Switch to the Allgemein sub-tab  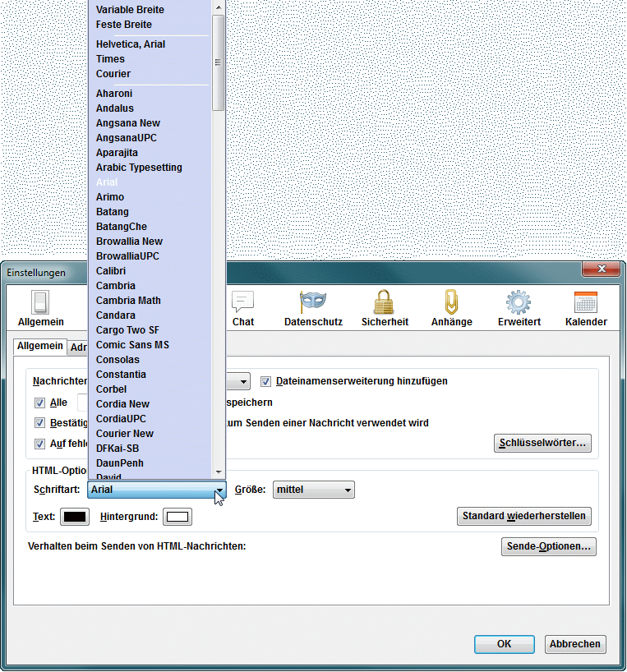click(40, 346)
